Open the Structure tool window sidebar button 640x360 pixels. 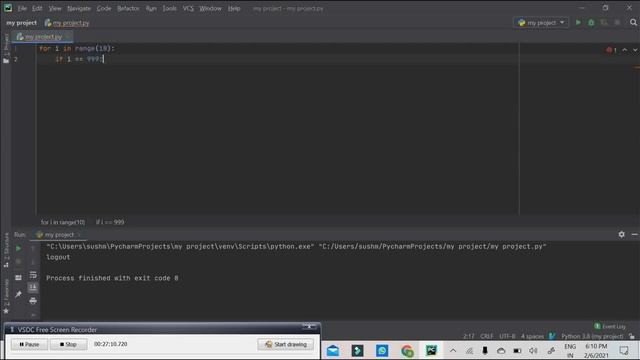pos(6,250)
